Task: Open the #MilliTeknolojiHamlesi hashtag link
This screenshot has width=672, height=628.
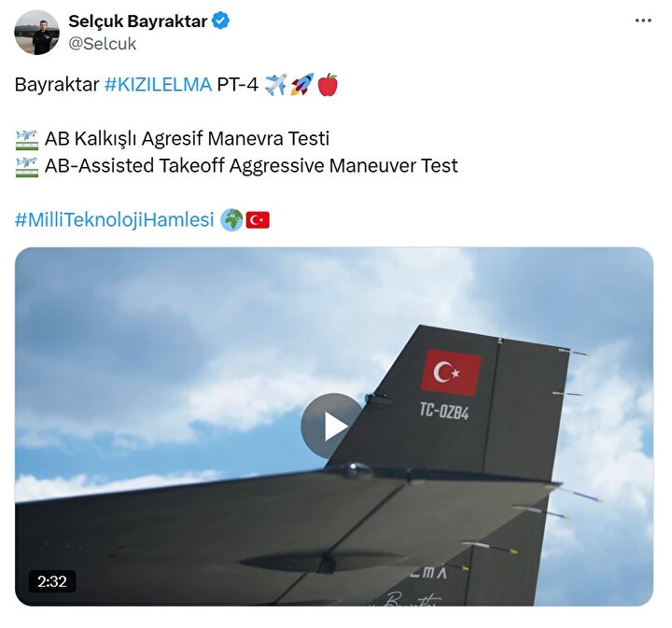Action: pos(115,220)
